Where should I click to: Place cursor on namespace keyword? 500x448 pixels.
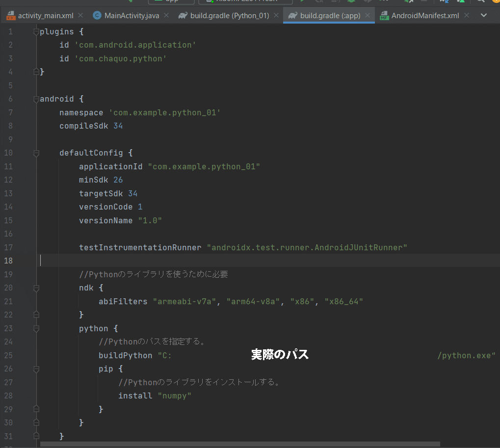81,112
